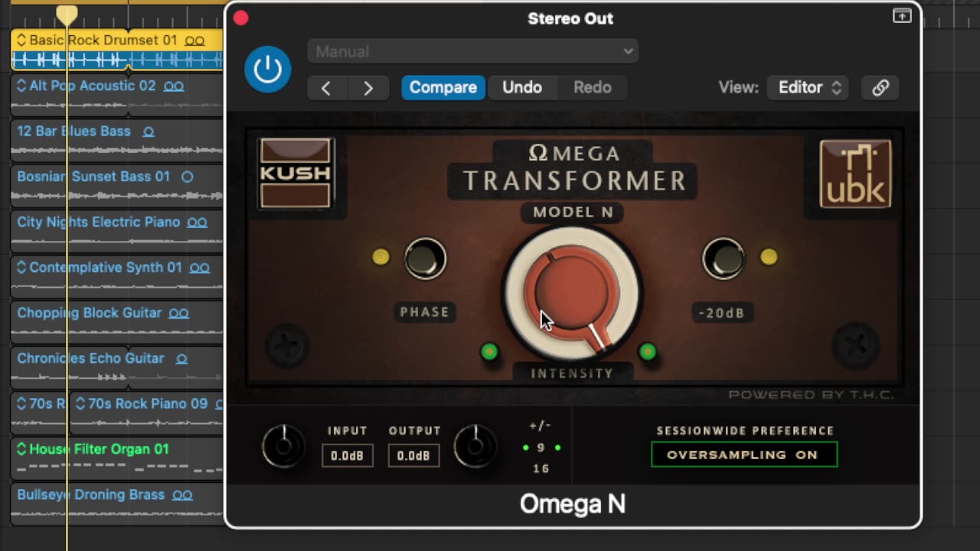Click yellow LED beside Phase switch
The height and width of the screenshot is (551, 980).
tap(381, 257)
